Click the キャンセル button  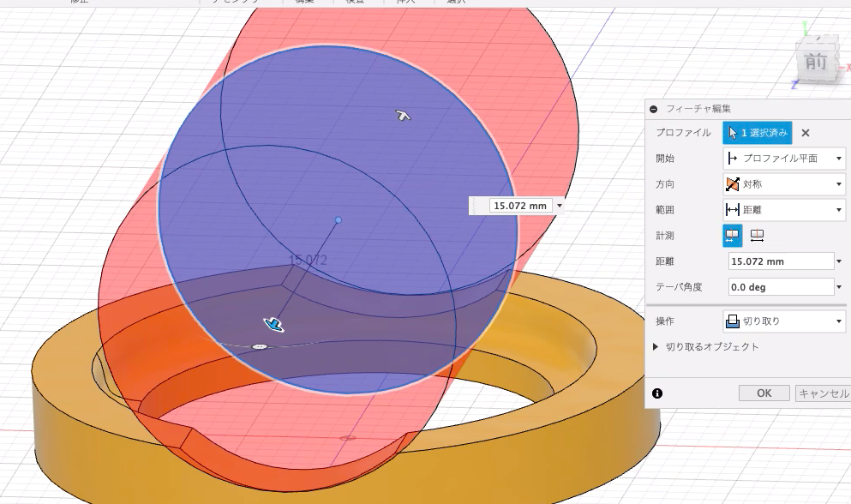click(823, 393)
